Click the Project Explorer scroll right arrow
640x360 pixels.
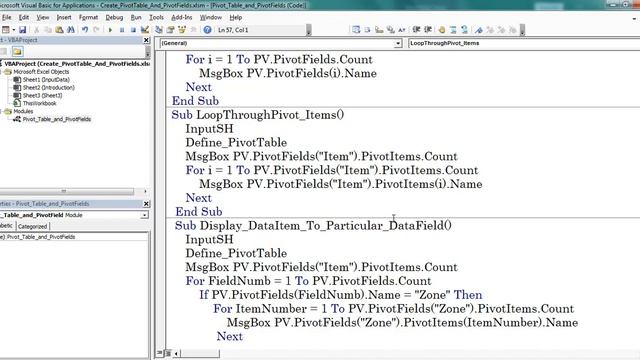click(145, 191)
